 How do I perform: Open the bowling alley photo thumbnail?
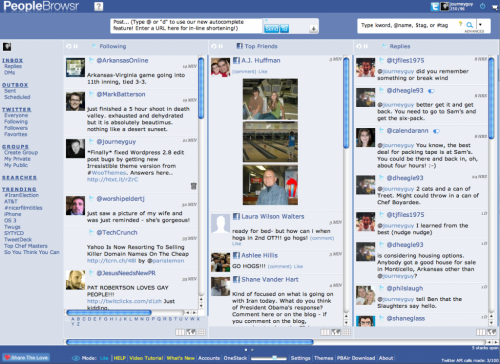270,142
